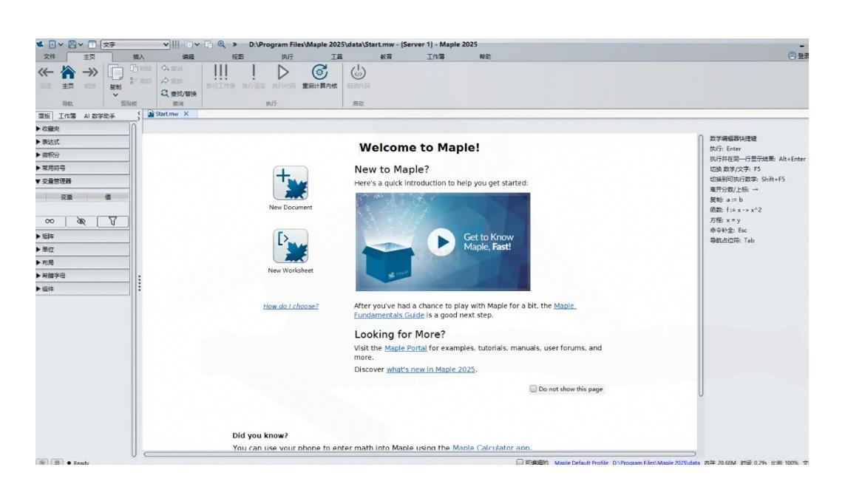This screenshot has height=504, width=845.
Task: Open the dropdown arrow under 复制
Action: pyautogui.click(x=115, y=95)
